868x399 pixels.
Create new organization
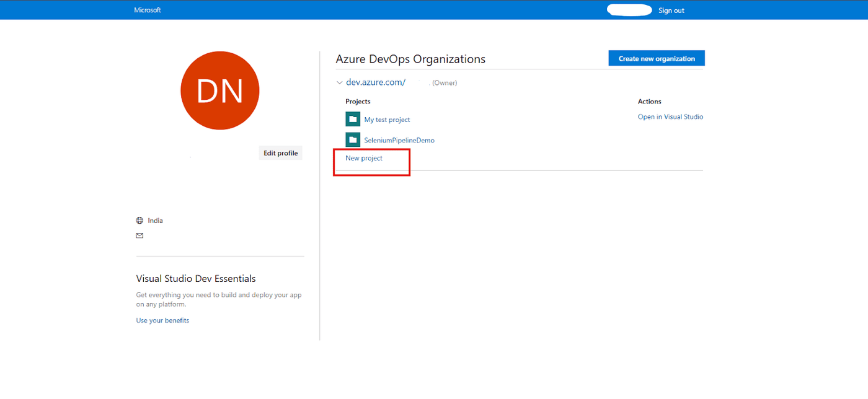(x=657, y=58)
